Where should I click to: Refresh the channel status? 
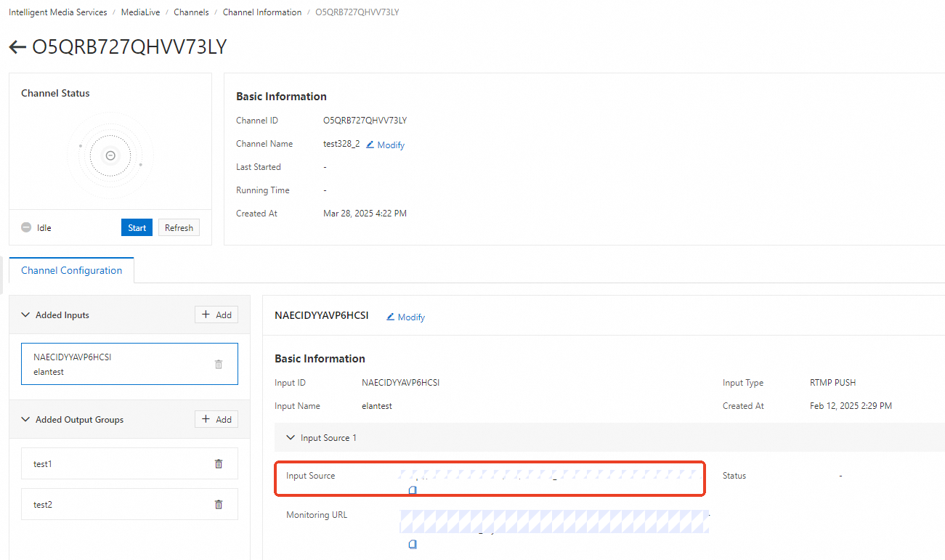click(x=179, y=227)
